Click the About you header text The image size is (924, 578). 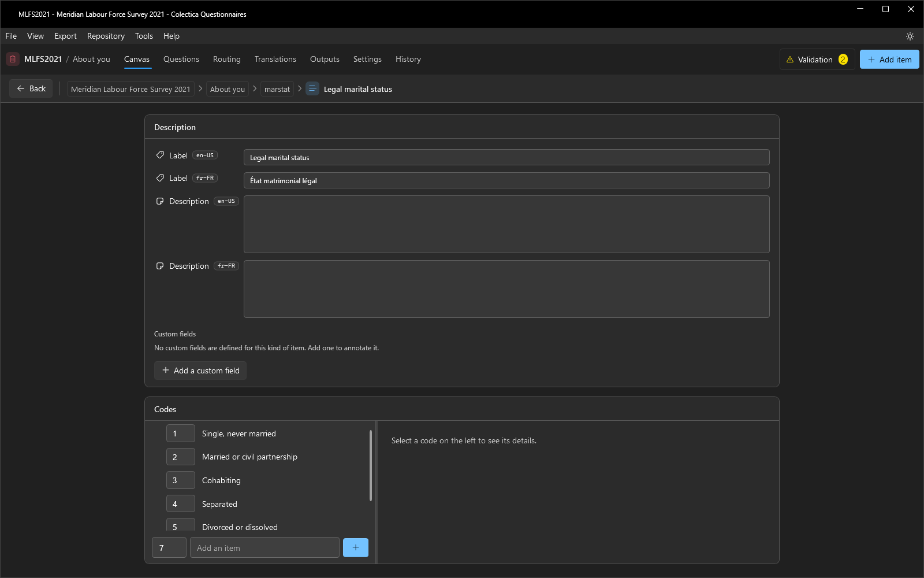[x=91, y=59]
